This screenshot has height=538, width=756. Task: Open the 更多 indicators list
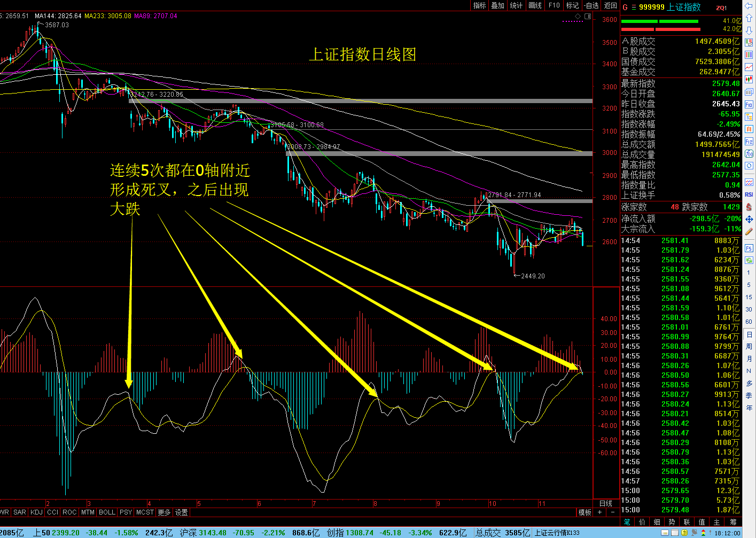click(x=164, y=512)
